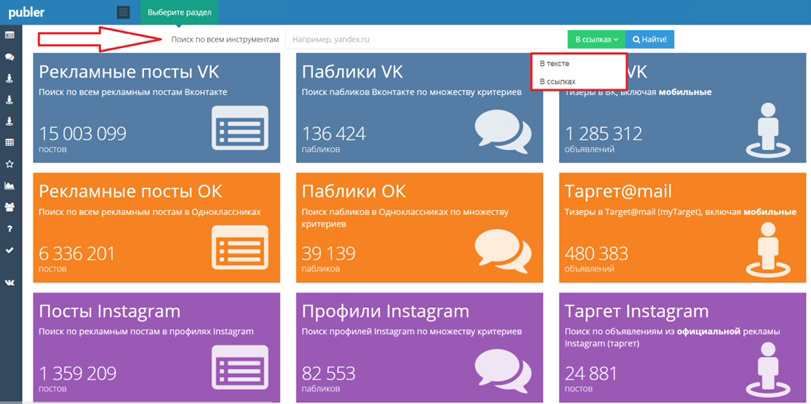
Task: Toggle the sidebar menu icon beside the logo
Action: [x=123, y=12]
